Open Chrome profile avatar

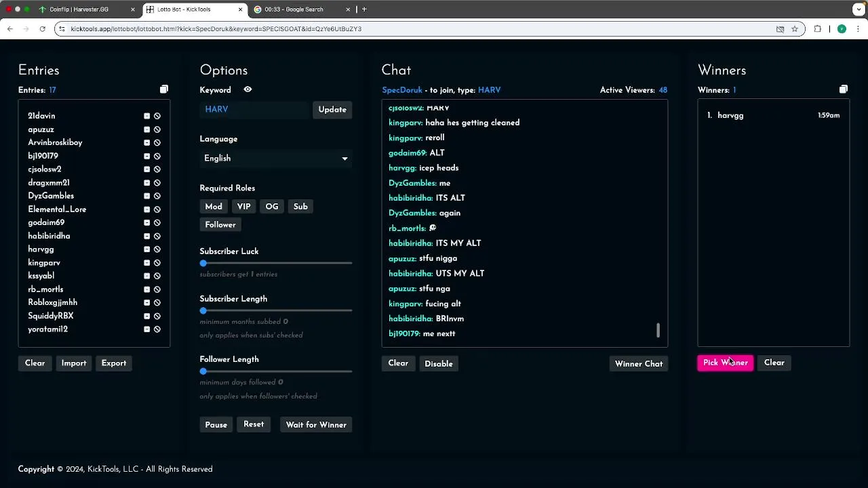click(842, 29)
